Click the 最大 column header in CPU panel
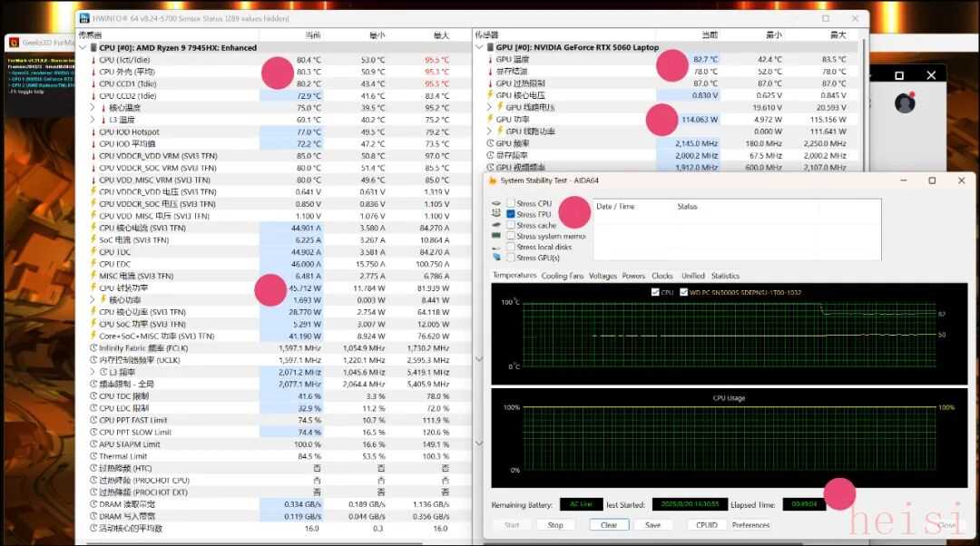The image size is (980, 546). point(441,35)
